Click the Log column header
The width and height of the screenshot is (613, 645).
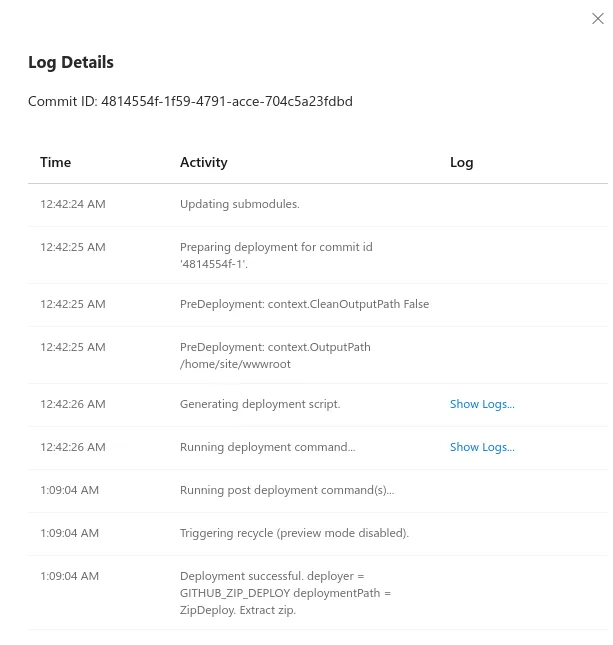[x=461, y=162]
